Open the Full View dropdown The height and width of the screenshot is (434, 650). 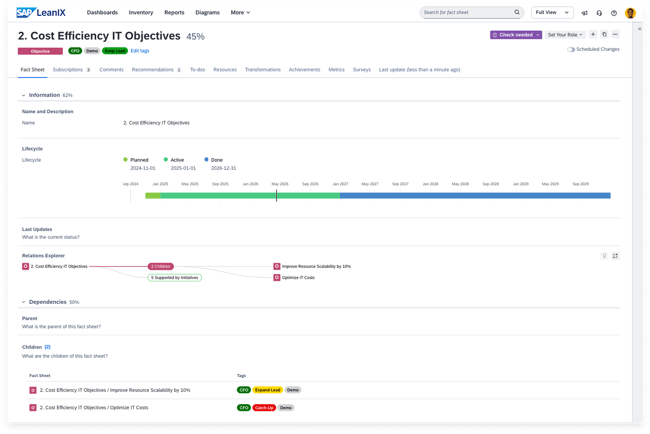(552, 12)
